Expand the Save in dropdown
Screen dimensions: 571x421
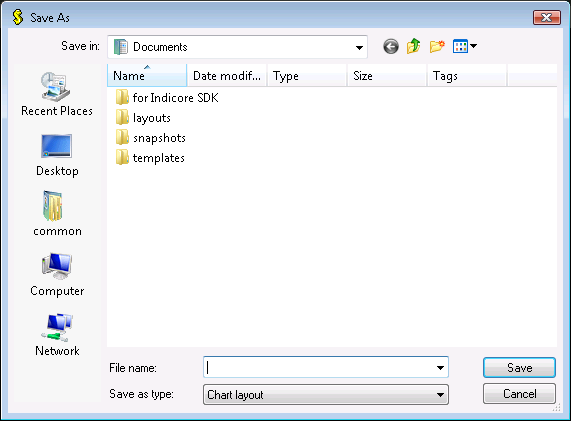pyautogui.click(x=359, y=47)
